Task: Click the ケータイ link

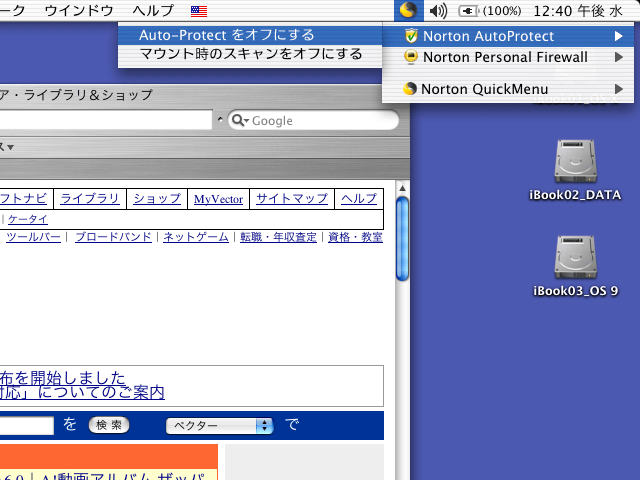Action: (x=28, y=219)
